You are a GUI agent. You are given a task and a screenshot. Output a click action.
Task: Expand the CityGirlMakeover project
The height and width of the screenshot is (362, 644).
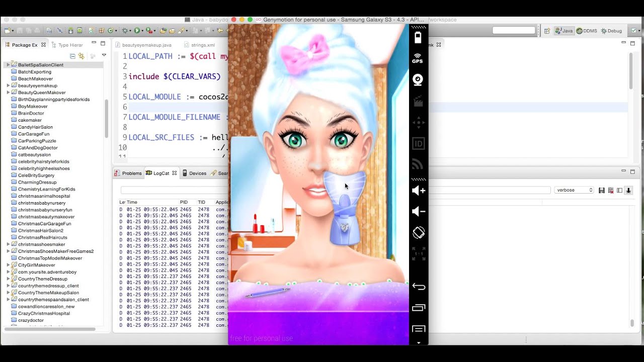[x=8, y=265]
